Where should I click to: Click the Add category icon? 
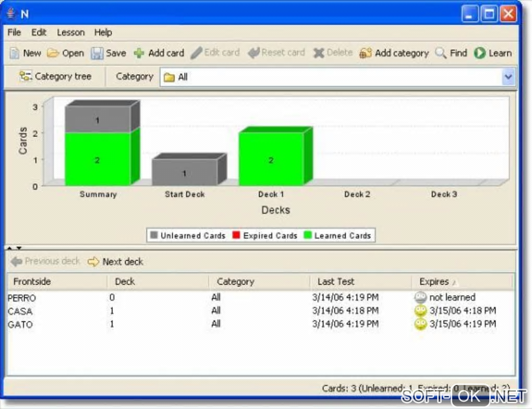point(366,53)
